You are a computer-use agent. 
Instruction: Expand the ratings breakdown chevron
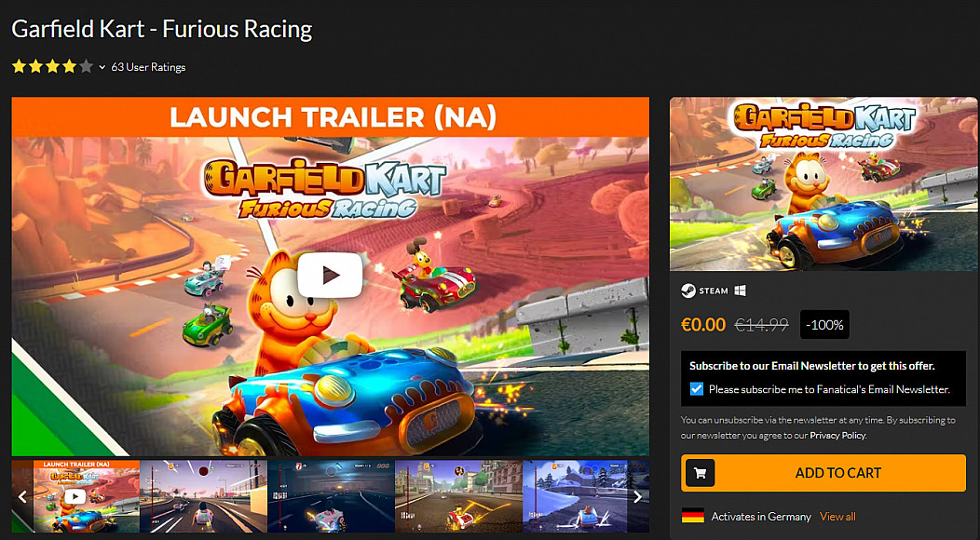pyautogui.click(x=102, y=67)
